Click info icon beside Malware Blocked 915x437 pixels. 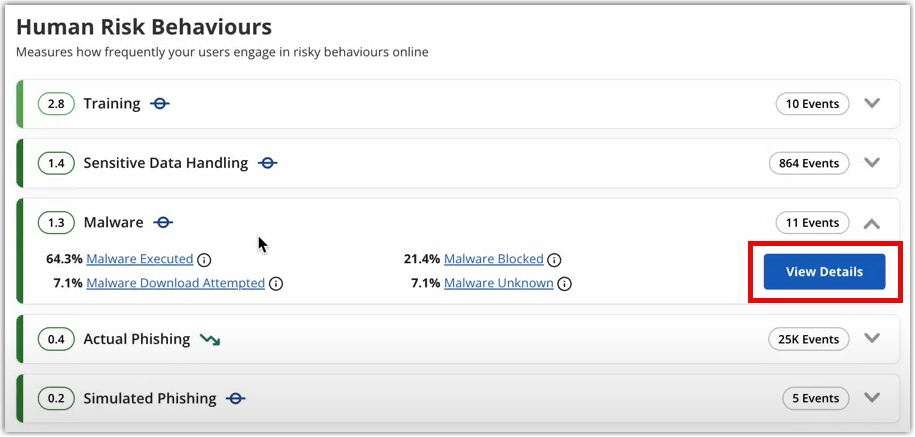coord(554,259)
